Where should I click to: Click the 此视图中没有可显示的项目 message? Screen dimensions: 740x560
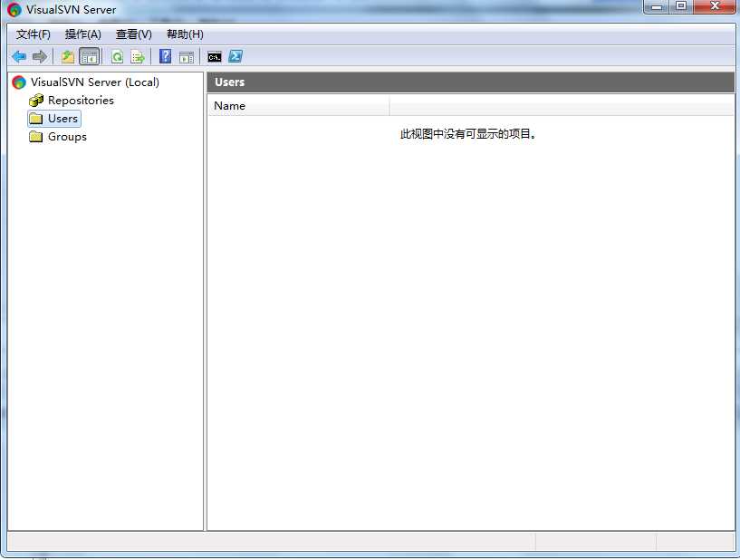coord(467,134)
